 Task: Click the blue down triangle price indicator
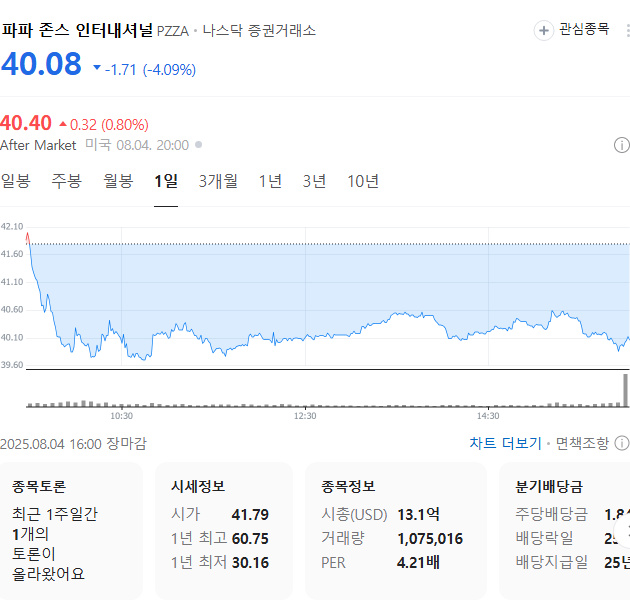(x=97, y=68)
